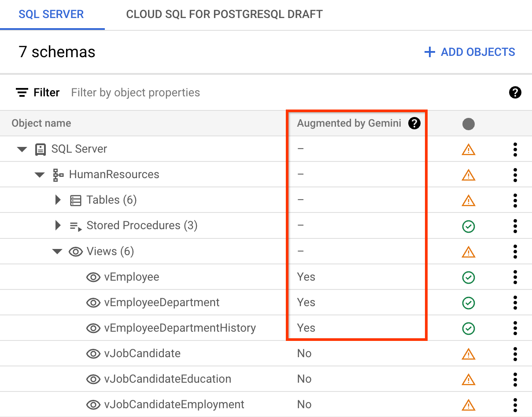Image resolution: width=532 pixels, height=417 pixels.
Task: Click the ADD OBJECTS button
Action: tap(469, 52)
